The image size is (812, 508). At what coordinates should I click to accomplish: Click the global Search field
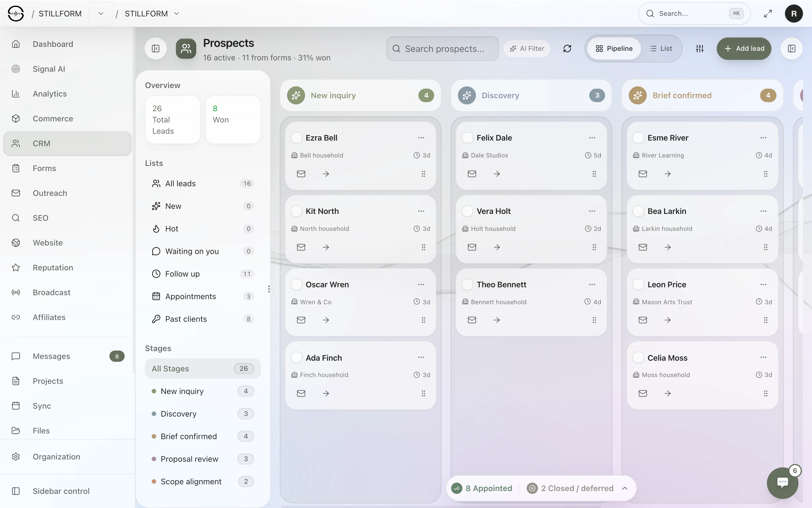point(694,14)
